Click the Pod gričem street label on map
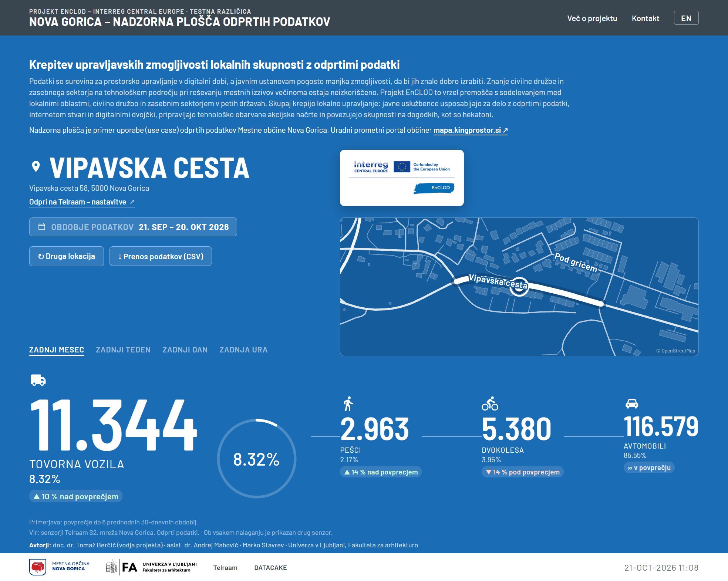728x581 pixels. tap(576, 263)
